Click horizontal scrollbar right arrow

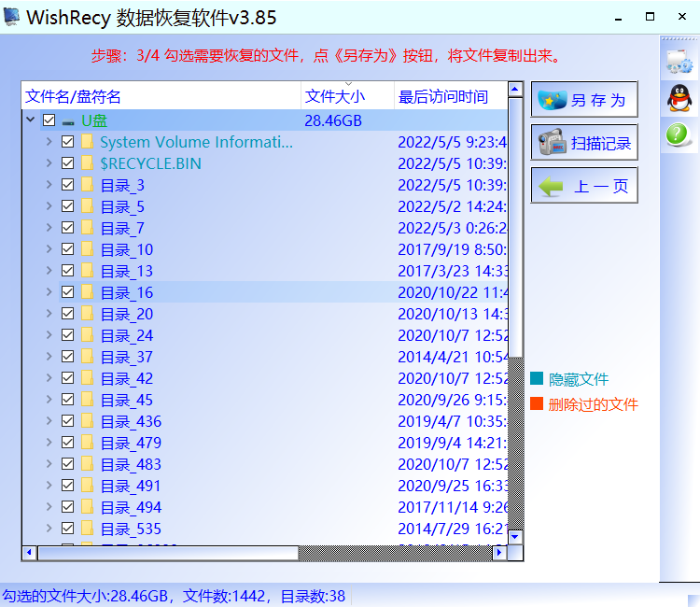point(499,553)
